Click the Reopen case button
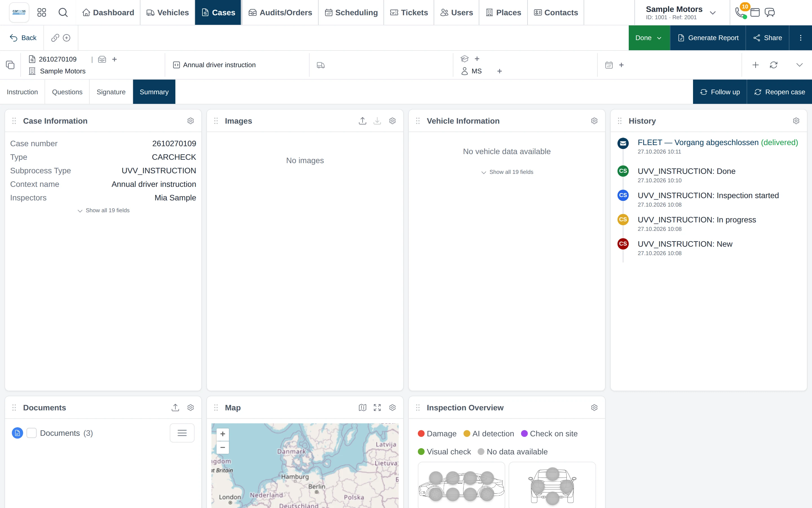This screenshot has width=812, height=508. tap(780, 92)
